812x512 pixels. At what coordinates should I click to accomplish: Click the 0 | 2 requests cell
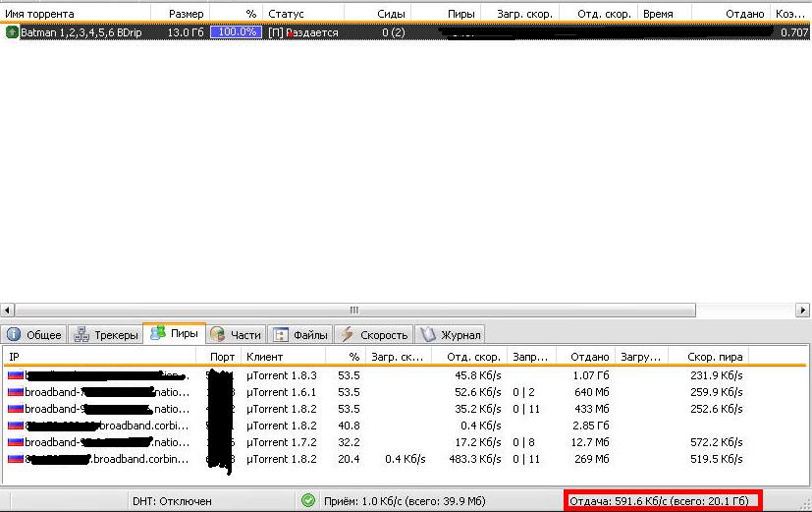[523, 392]
